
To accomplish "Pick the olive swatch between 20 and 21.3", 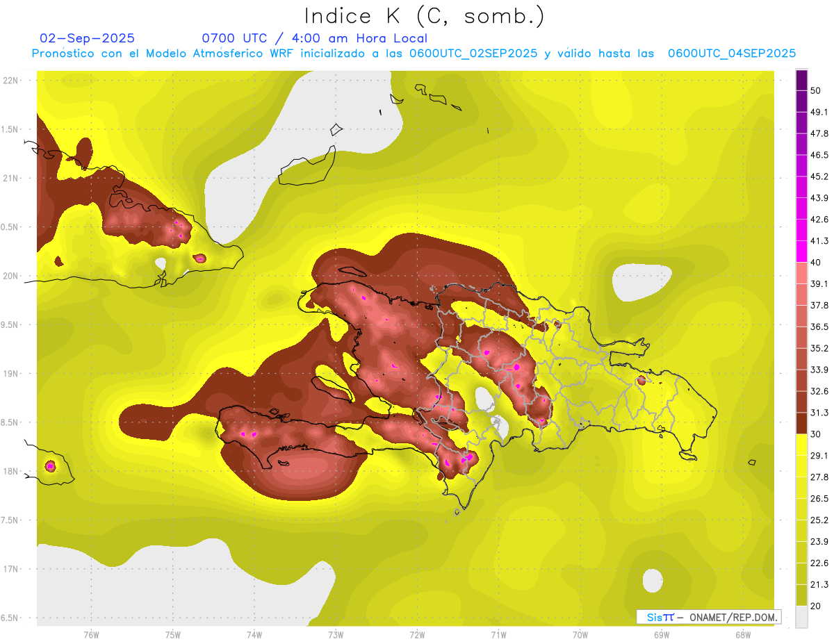I will tap(802, 595).
